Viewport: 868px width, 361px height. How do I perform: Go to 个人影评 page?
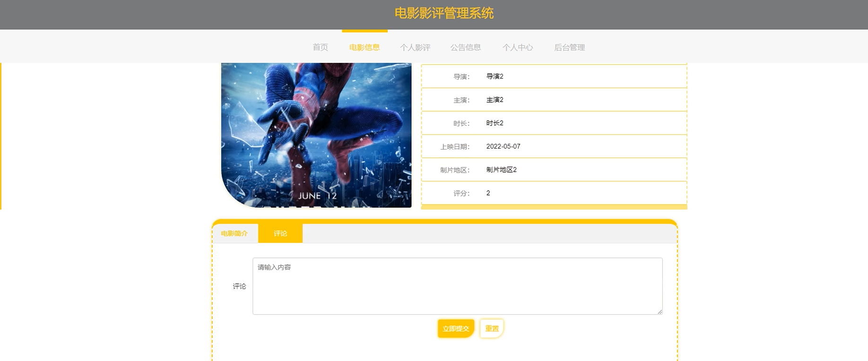click(415, 47)
